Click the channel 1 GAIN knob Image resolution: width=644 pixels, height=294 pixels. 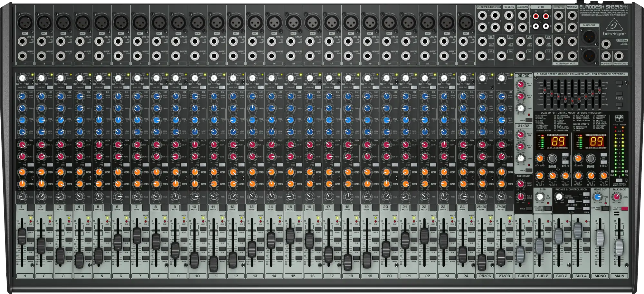click(22, 78)
